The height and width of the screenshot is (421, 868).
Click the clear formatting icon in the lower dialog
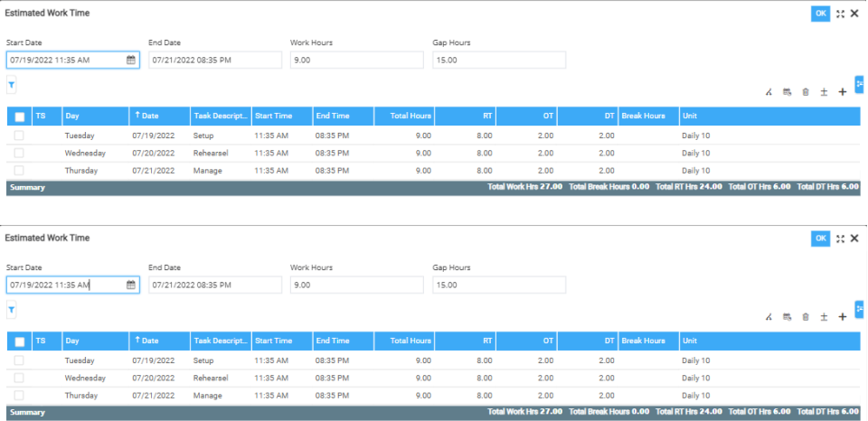pyautogui.click(x=769, y=316)
